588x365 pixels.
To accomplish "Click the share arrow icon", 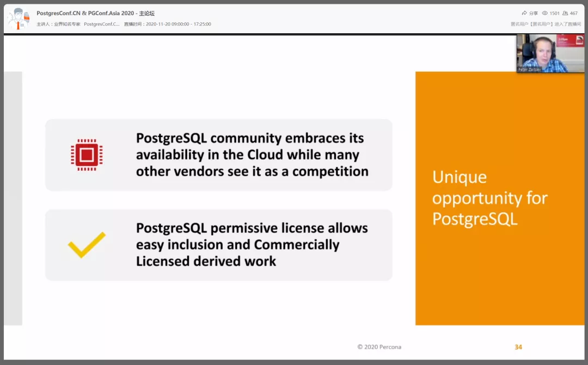I will pyautogui.click(x=524, y=13).
